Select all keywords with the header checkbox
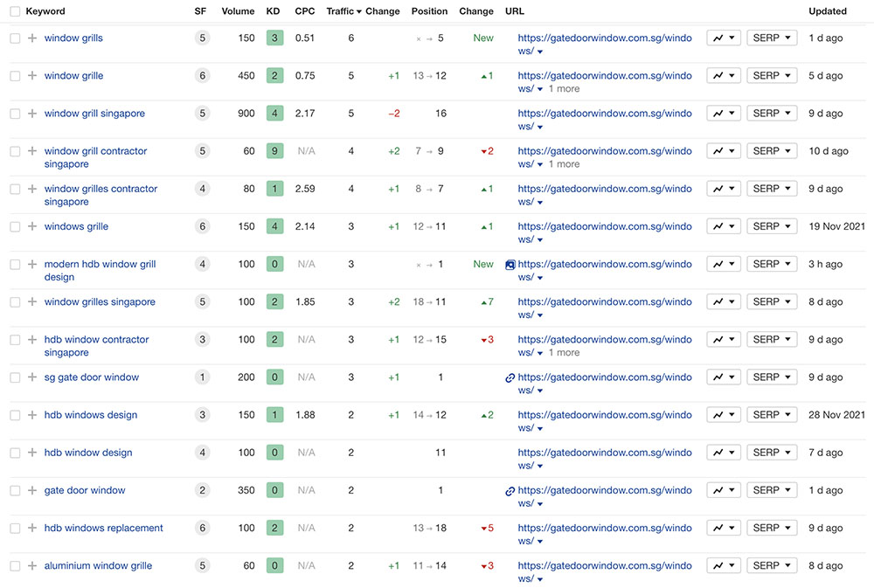The image size is (874, 588). tap(15, 11)
